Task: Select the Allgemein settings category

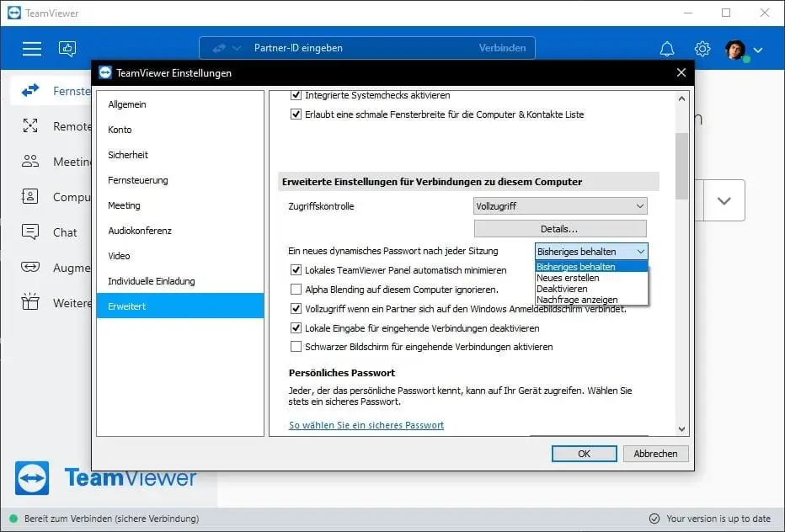Action: point(180,104)
